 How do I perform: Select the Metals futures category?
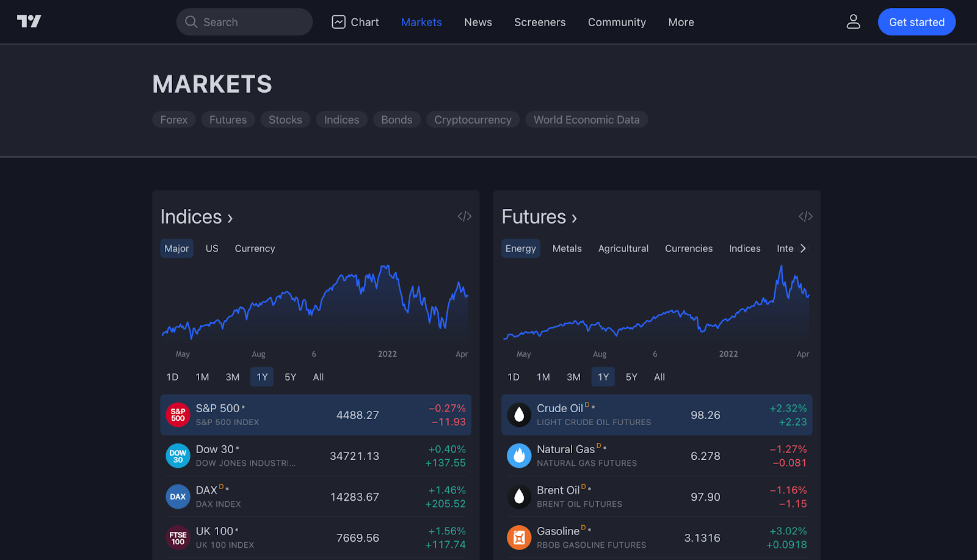click(567, 248)
